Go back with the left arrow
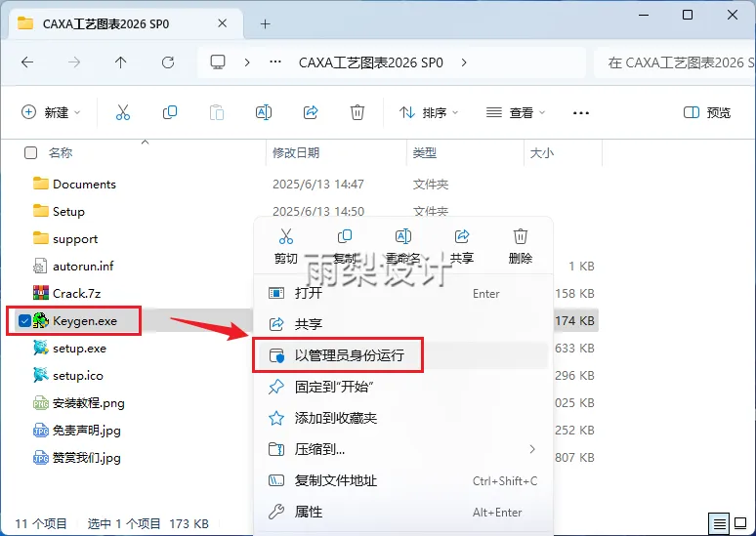The image size is (756, 536). tap(27, 62)
